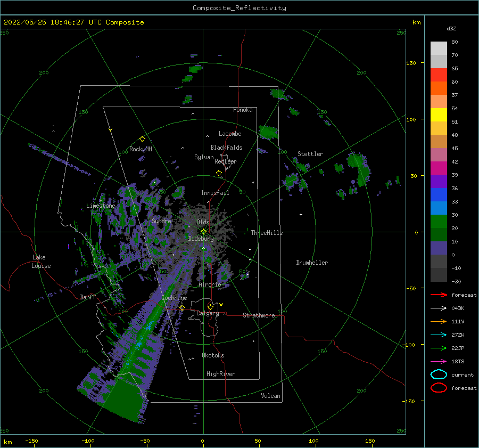Image resolution: width=479 pixels, height=448 pixels.
Task: Select the Drumheller city label
Action: point(312,263)
